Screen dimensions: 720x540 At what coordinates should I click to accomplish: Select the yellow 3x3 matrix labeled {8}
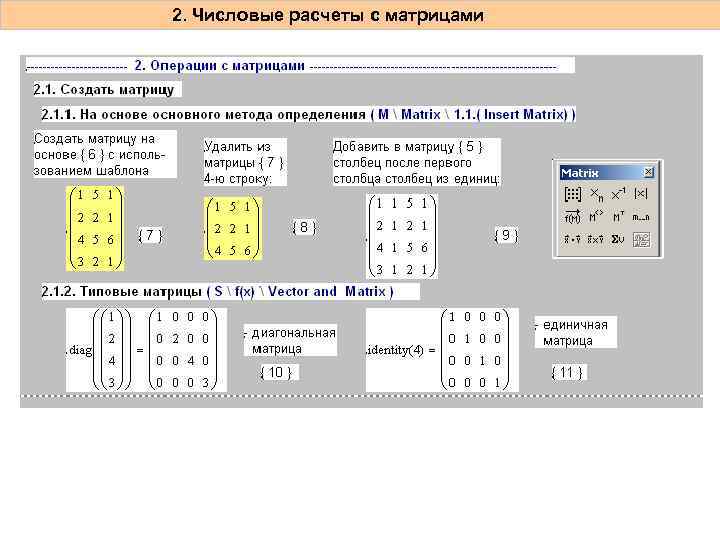[x=233, y=228]
